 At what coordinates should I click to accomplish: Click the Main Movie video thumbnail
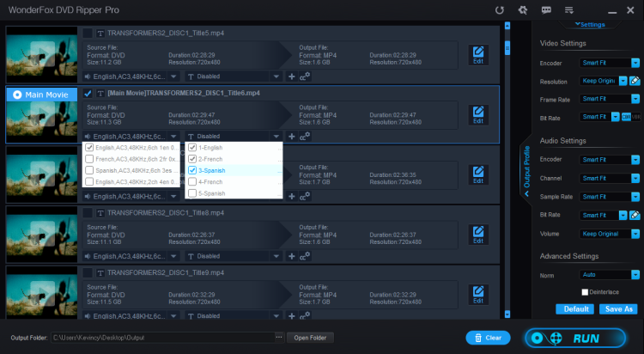pos(42,115)
